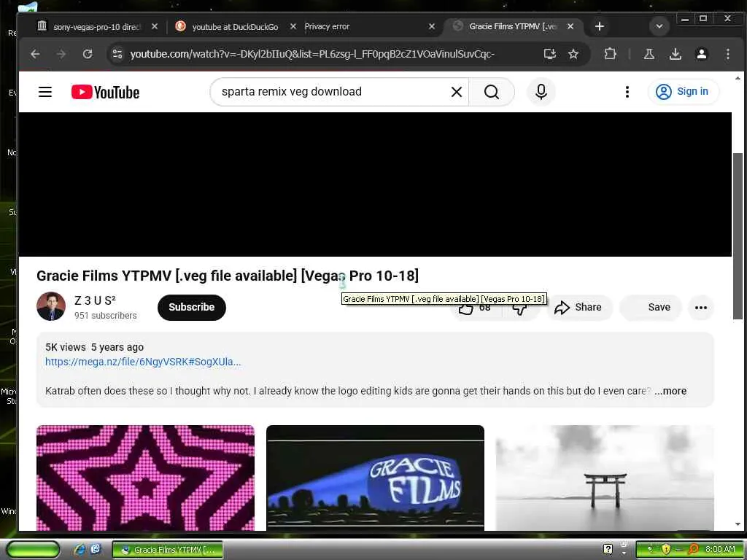This screenshot has height=560, width=747.
Task: Sign in to YouTube
Action: point(683,91)
